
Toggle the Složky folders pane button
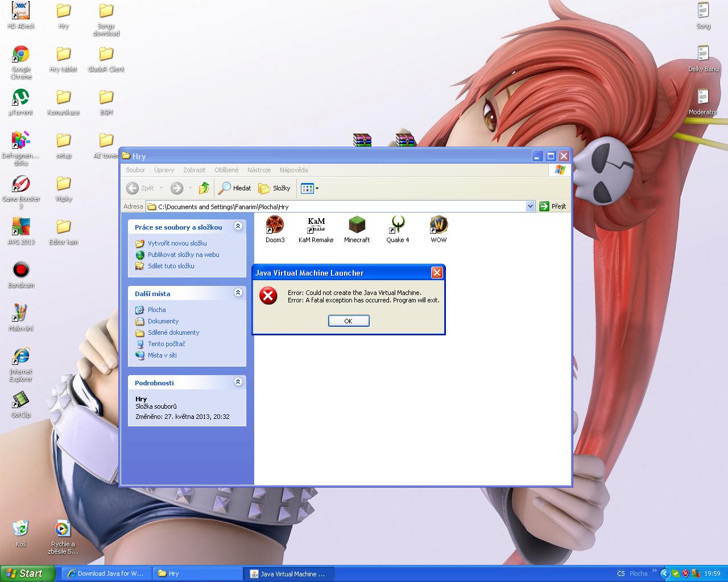[274, 188]
